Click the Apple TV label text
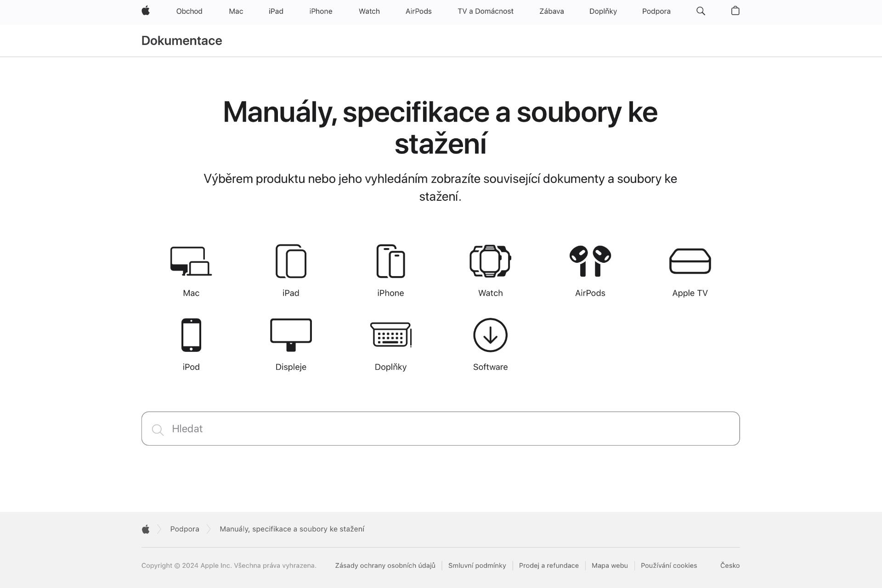The width and height of the screenshot is (882, 588). click(x=690, y=293)
